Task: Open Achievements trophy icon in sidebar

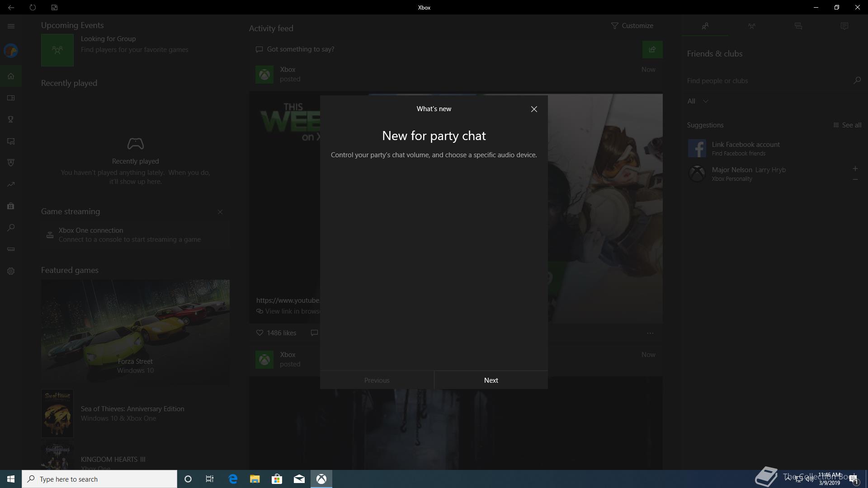Action: click(11, 119)
